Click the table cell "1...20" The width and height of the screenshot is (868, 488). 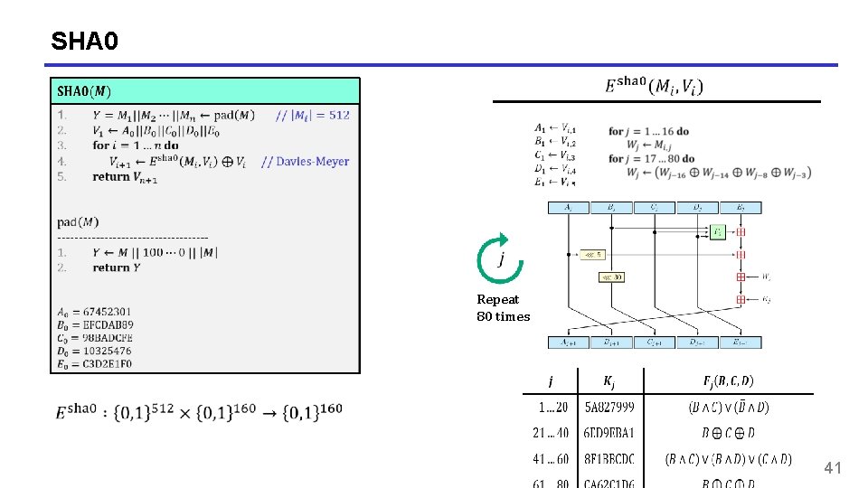tap(553, 408)
